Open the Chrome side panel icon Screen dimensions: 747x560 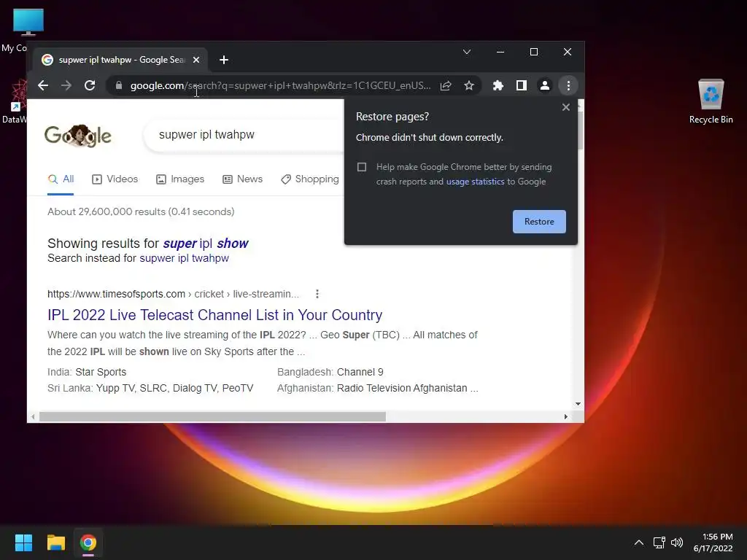tap(521, 86)
